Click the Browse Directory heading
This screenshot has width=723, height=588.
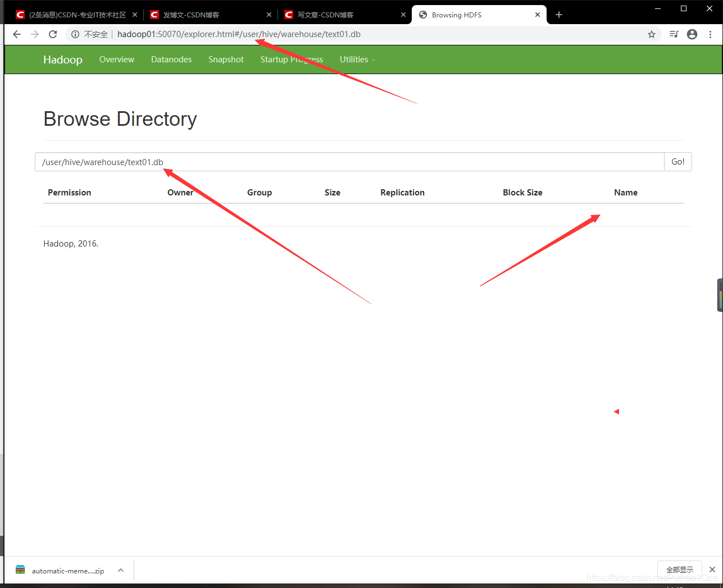(x=120, y=119)
